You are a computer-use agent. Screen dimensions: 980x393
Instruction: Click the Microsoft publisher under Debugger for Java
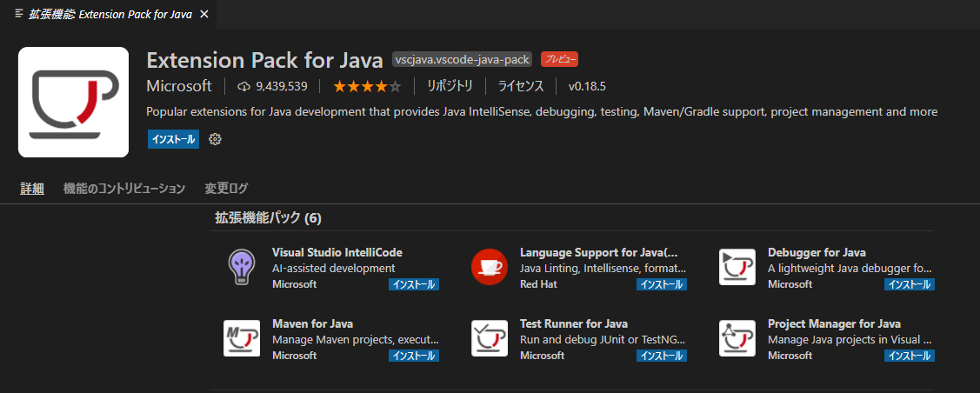click(790, 284)
